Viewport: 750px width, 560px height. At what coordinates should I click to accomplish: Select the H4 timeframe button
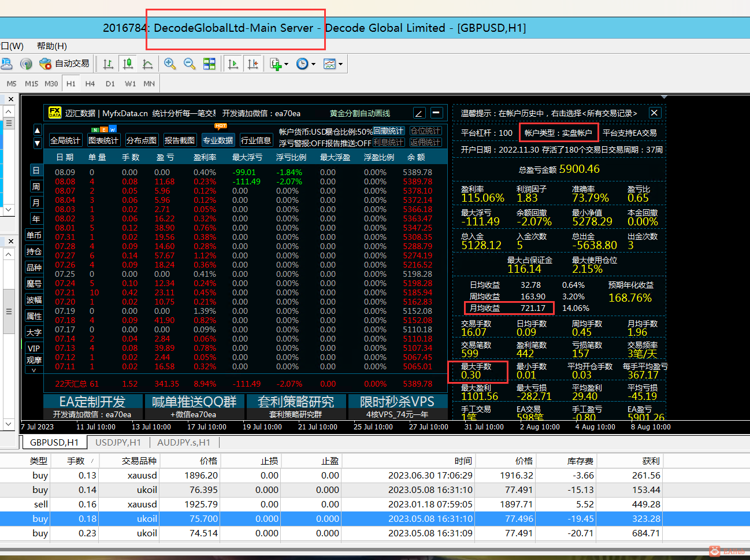[x=90, y=84]
